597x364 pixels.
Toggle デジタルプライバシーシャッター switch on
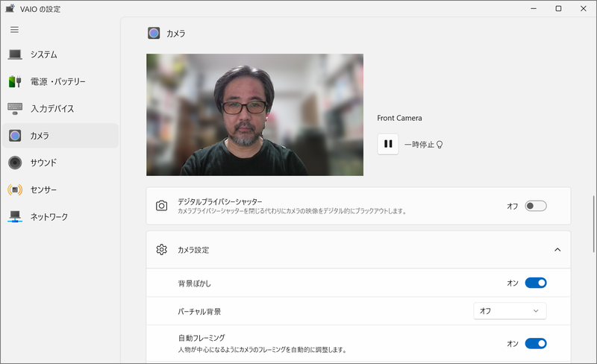click(536, 206)
